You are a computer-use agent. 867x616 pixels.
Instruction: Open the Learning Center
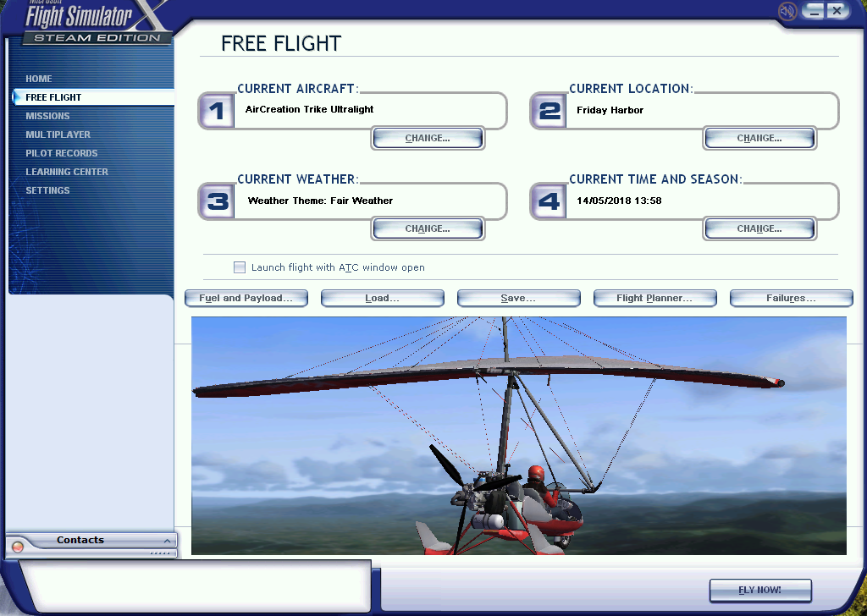67,172
